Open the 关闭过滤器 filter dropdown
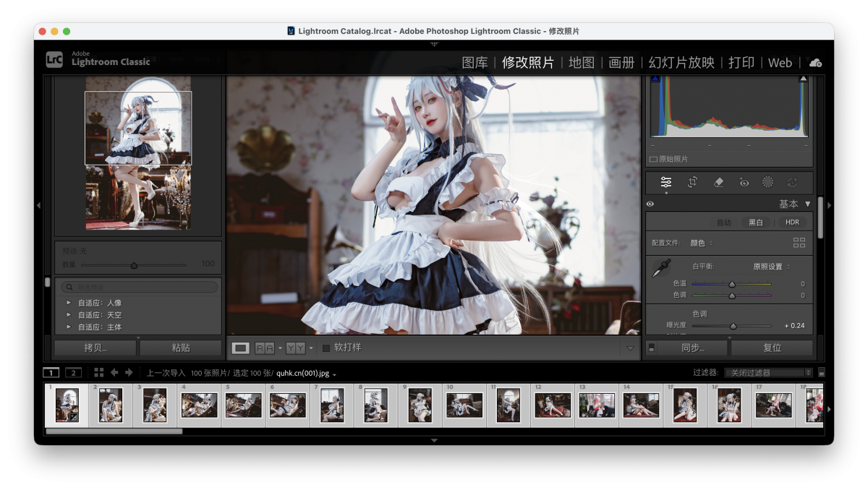The image size is (868, 490). tap(768, 373)
